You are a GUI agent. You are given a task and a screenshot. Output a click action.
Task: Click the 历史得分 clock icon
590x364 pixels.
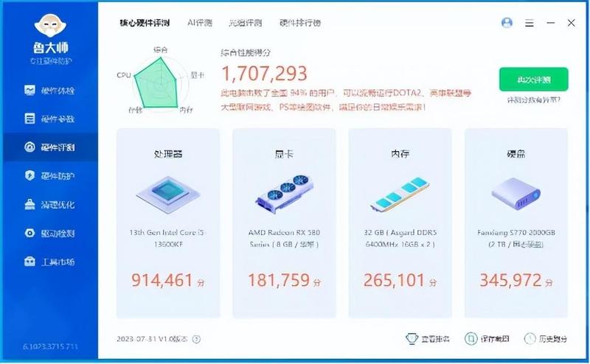(x=530, y=339)
